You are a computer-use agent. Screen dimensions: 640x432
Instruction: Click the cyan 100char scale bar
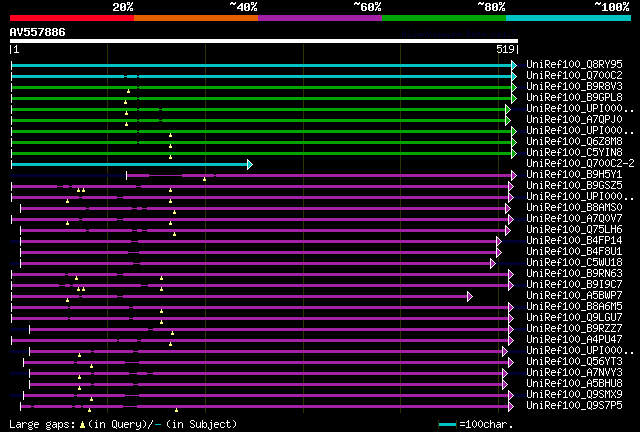pos(447,425)
